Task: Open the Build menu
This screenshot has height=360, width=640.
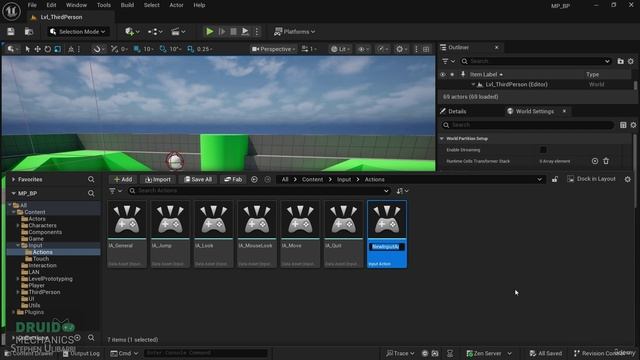Action: (x=127, y=5)
